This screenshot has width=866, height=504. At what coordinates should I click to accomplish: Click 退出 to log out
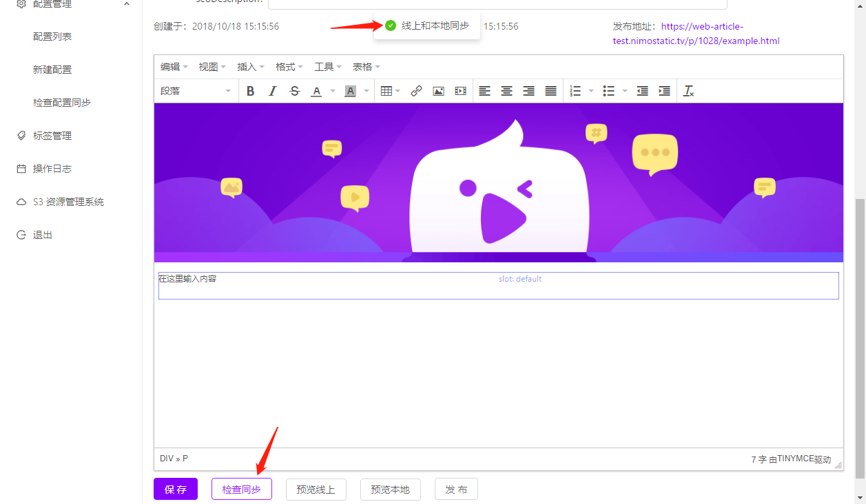click(43, 235)
